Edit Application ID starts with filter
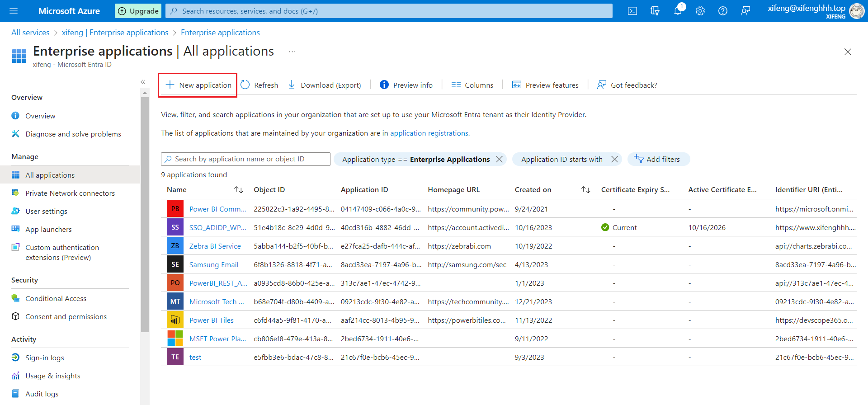 (x=561, y=159)
